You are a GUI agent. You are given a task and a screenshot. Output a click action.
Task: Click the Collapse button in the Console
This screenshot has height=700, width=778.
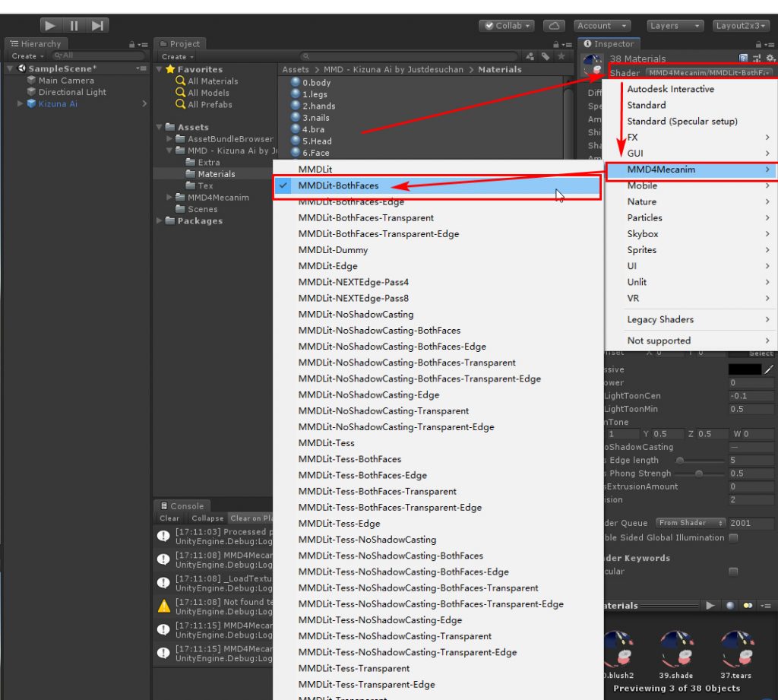click(207, 518)
